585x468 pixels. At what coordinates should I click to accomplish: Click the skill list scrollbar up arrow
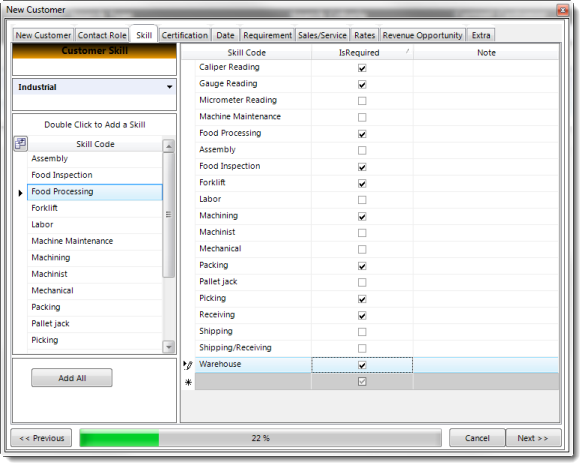click(169, 146)
